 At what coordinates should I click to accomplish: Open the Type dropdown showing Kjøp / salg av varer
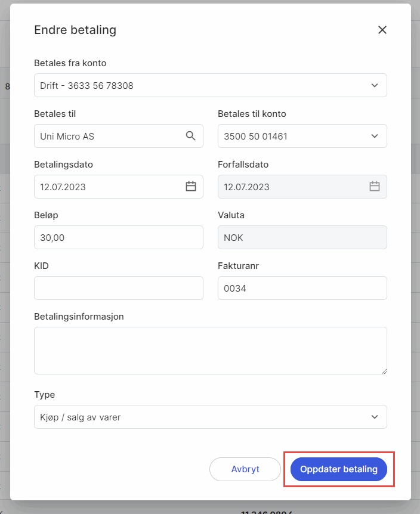click(x=210, y=417)
